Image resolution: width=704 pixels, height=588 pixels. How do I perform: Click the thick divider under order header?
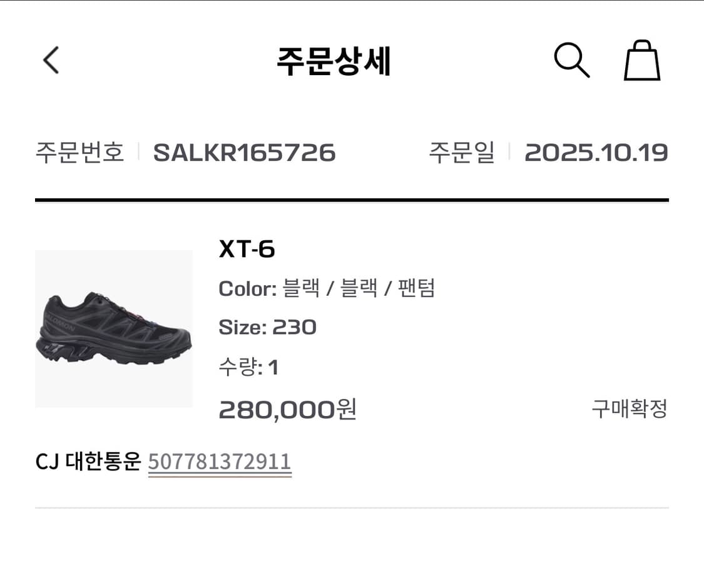click(352, 200)
